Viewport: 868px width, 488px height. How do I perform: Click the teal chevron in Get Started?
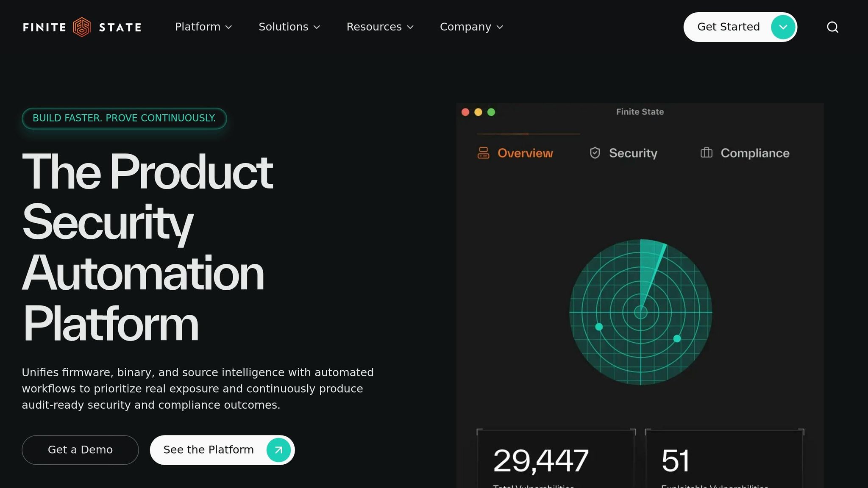point(783,27)
